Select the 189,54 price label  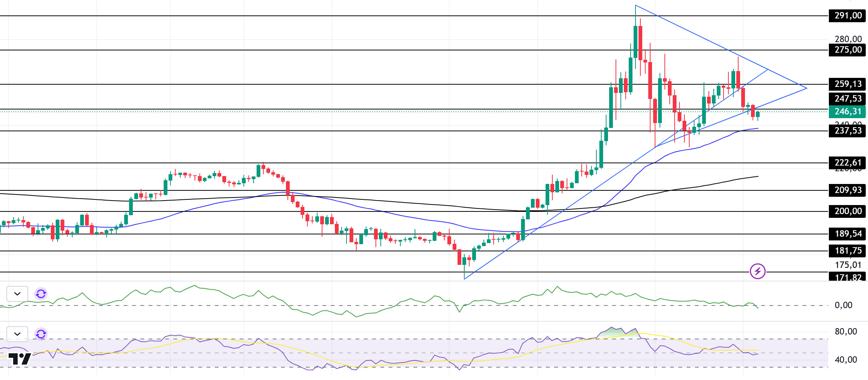847,234
